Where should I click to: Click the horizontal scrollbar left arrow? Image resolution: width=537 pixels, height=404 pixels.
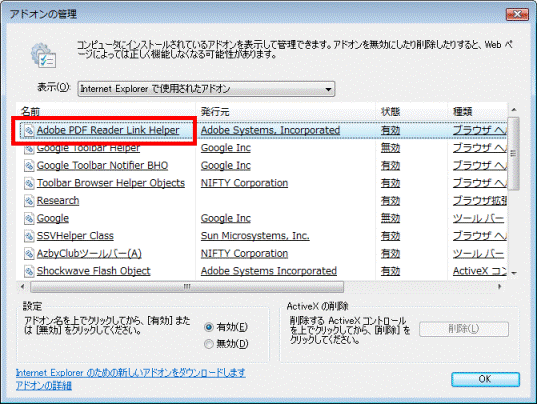point(23,287)
